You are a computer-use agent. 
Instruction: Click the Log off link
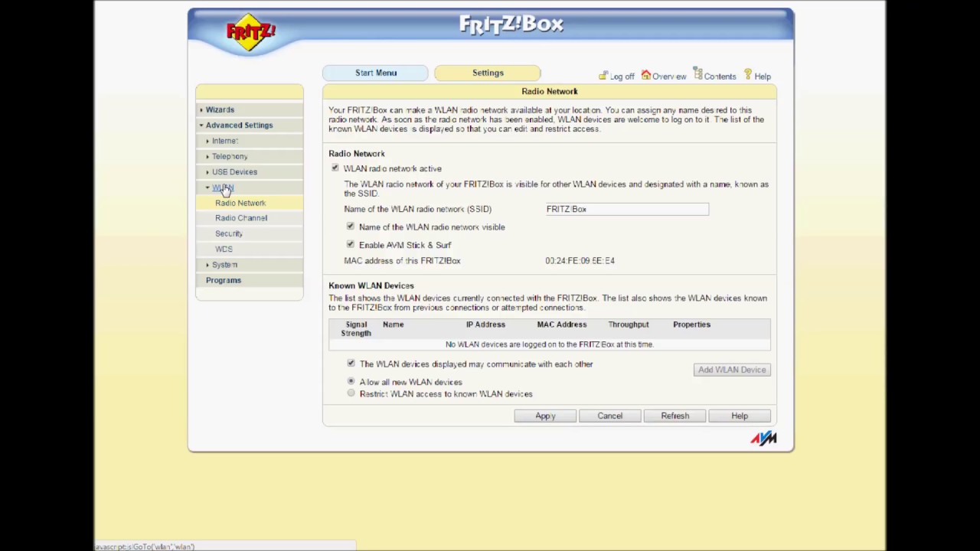point(622,77)
